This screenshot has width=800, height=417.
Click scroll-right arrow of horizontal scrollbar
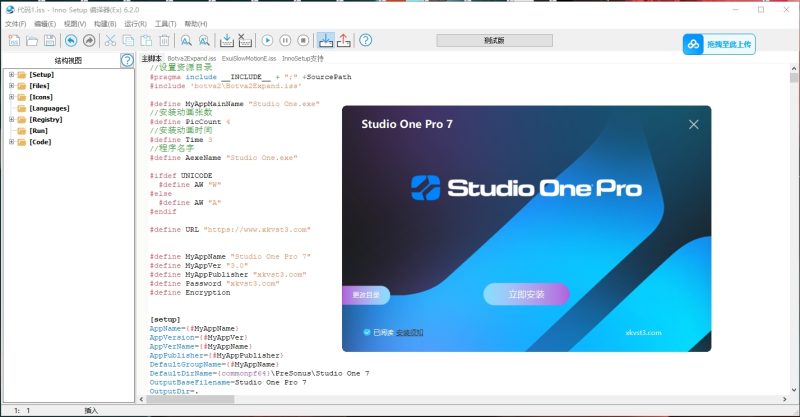click(x=785, y=399)
